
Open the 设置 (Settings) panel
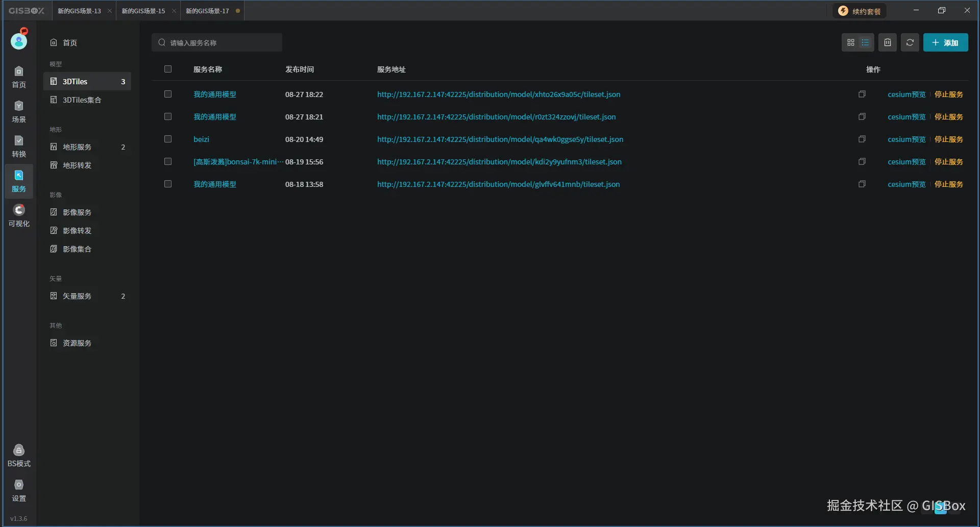tap(18, 490)
